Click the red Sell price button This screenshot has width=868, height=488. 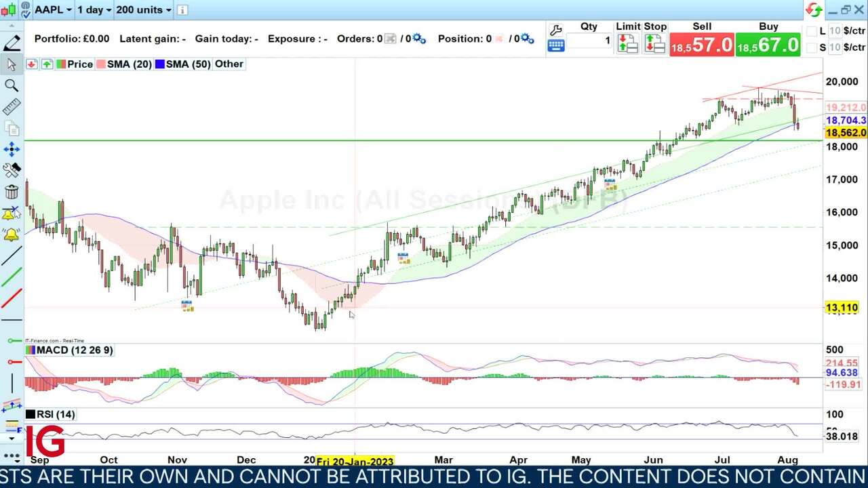click(x=702, y=45)
